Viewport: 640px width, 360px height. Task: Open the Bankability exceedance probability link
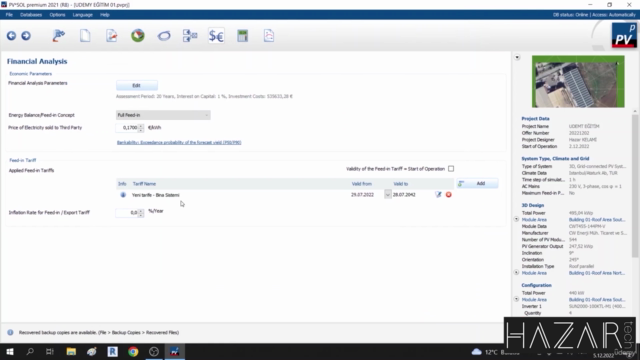pyautogui.click(x=179, y=142)
